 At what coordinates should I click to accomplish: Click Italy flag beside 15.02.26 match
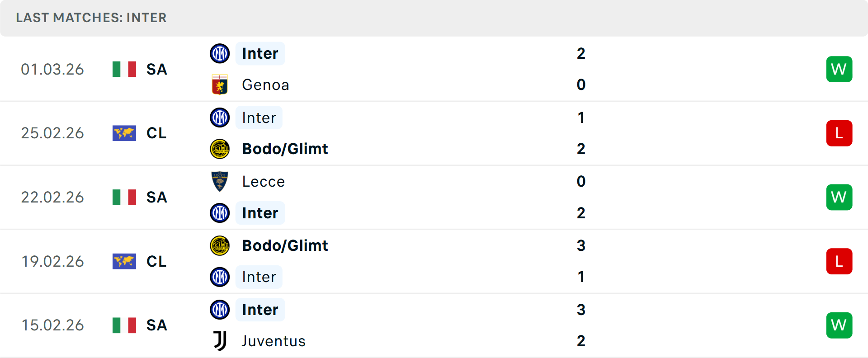(x=124, y=325)
